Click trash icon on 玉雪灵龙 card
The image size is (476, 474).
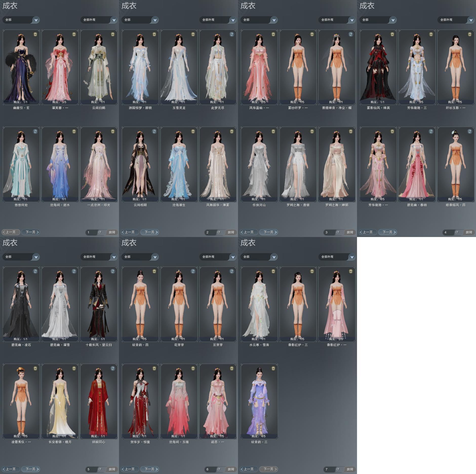click(x=193, y=34)
